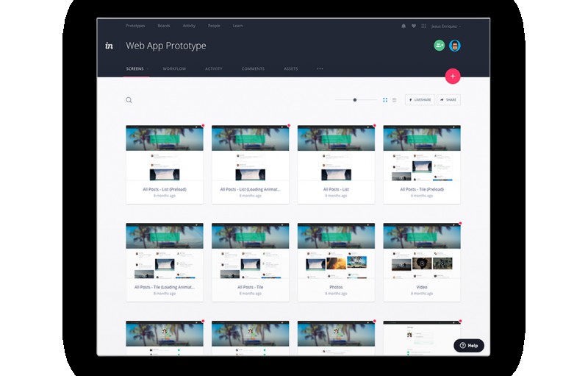The width and height of the screenshot is (588, 376).
Task: Open the Video screen thumbnail
Action: 422,251
